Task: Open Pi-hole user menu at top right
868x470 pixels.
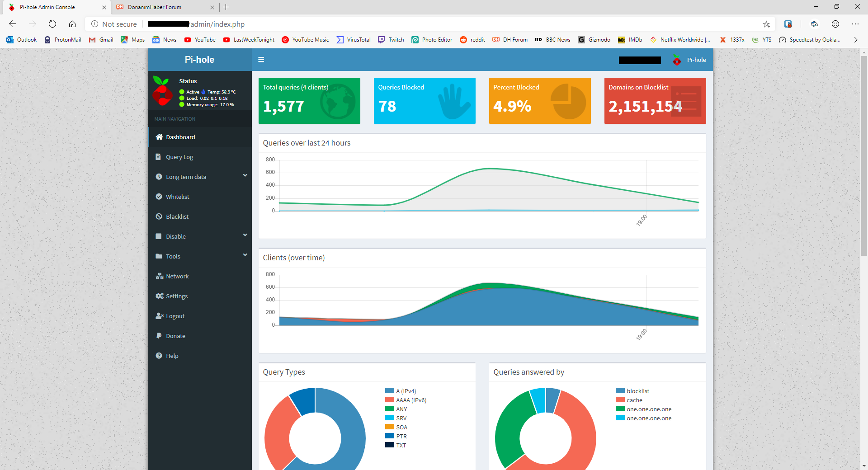Action: tap(689, 60)
